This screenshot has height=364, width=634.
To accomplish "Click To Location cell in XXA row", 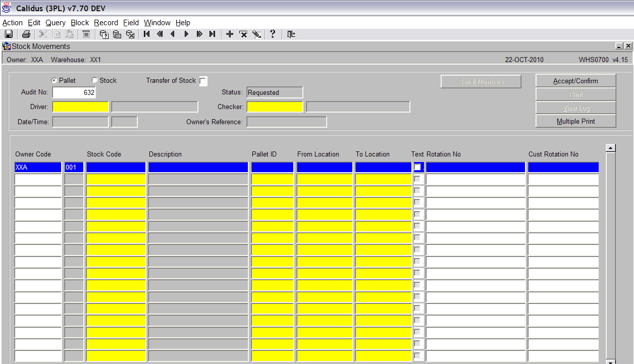I will (x=383, y=167).
